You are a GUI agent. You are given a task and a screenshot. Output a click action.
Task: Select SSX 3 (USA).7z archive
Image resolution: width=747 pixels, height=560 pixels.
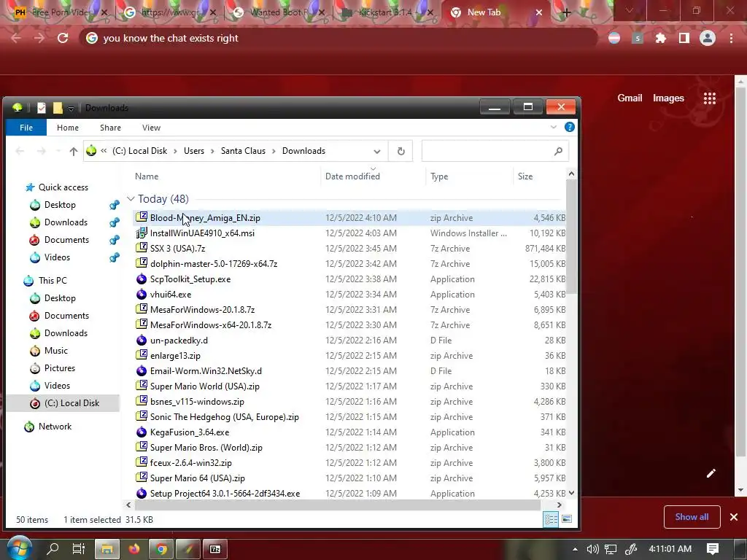click(x=177, y=248)
